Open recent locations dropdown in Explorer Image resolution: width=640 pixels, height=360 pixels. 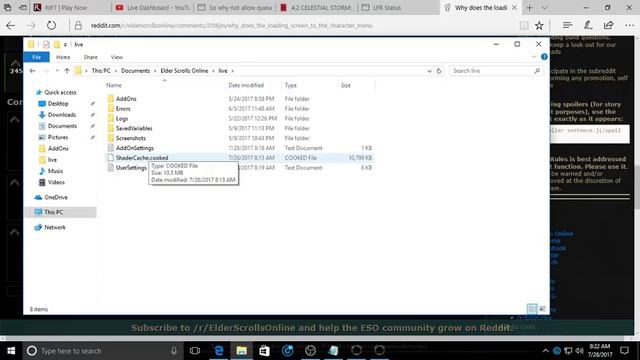tap(57, 71)
